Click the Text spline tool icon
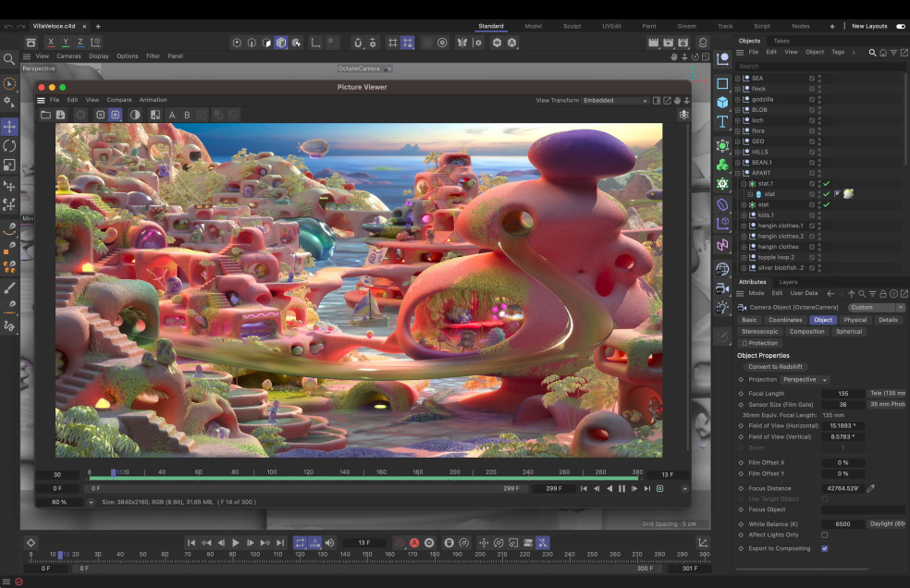910x588 pixels. click(722, 122)
